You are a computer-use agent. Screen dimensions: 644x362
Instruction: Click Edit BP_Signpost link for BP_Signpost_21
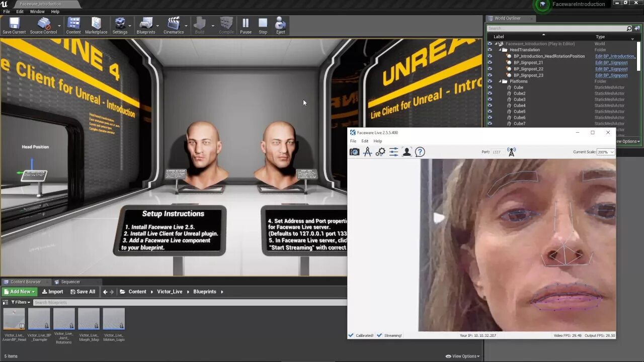611,62
